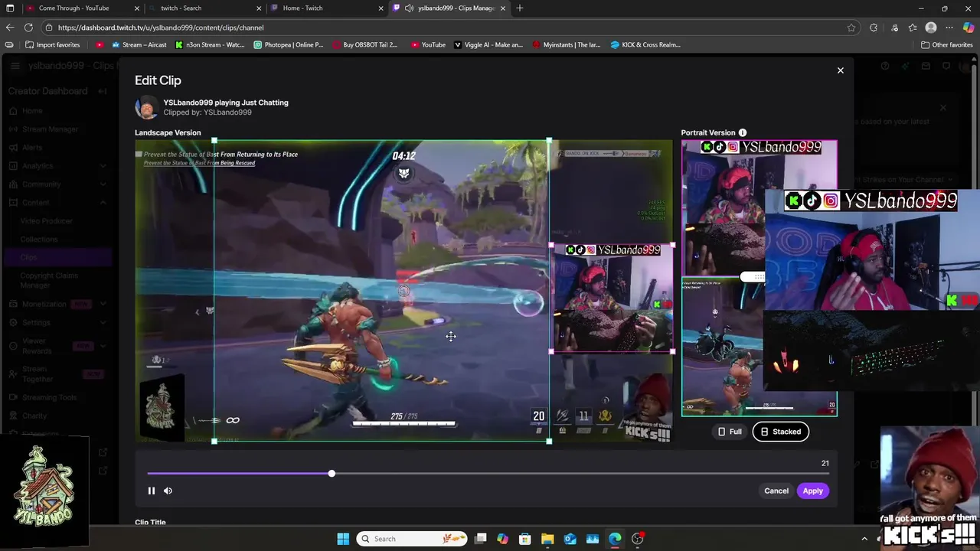Open YSLbando999 streamer avatar
The width and height of the screenshot is (980, 551).
(x=146, y=107)
